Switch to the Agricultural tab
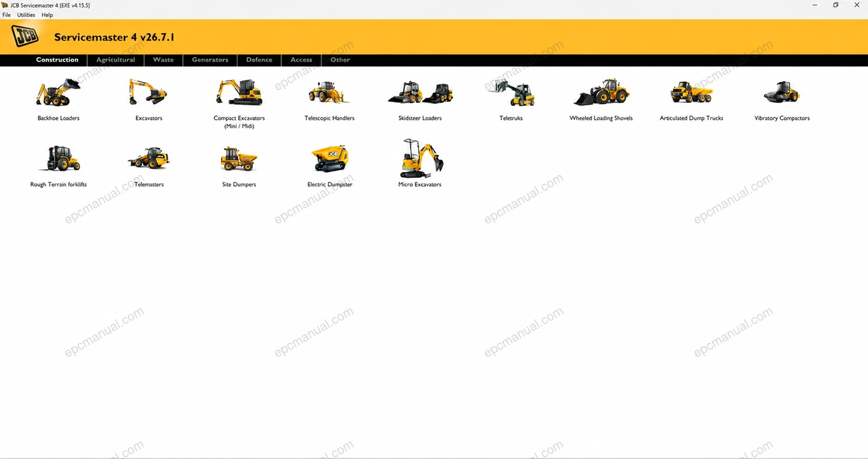Screen dimensions: 868x459 (x=116, y=60)
